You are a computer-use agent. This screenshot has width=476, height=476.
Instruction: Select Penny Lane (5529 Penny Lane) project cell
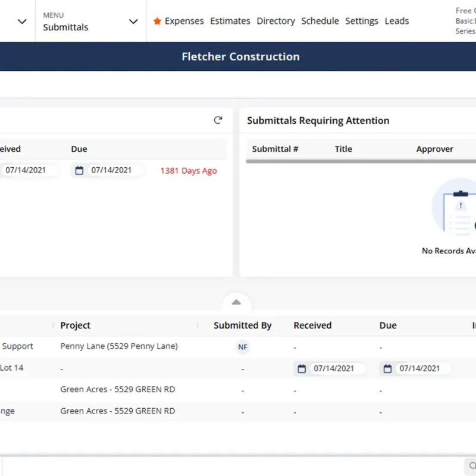[119, 346]
